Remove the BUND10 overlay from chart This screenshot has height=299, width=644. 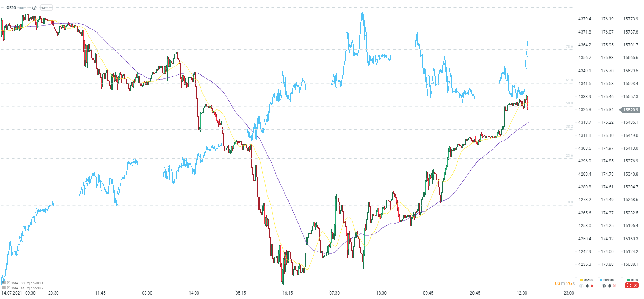tap(615, 286)
